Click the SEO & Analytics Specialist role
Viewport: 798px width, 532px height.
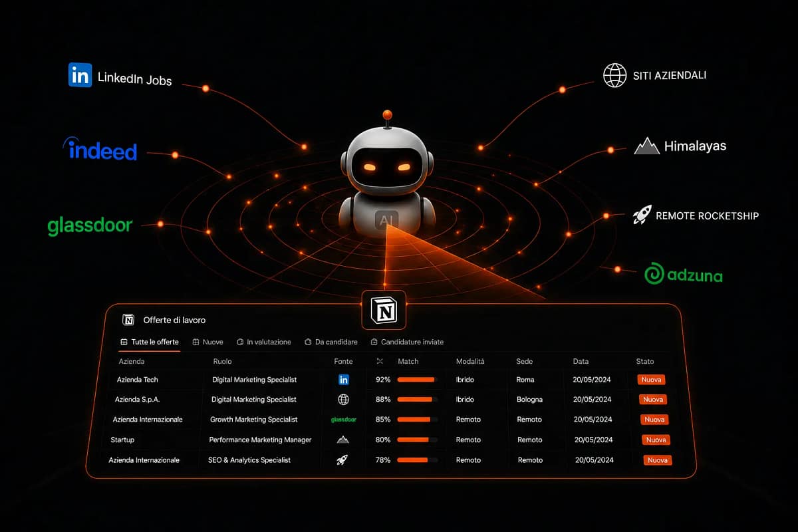[249, 460]
